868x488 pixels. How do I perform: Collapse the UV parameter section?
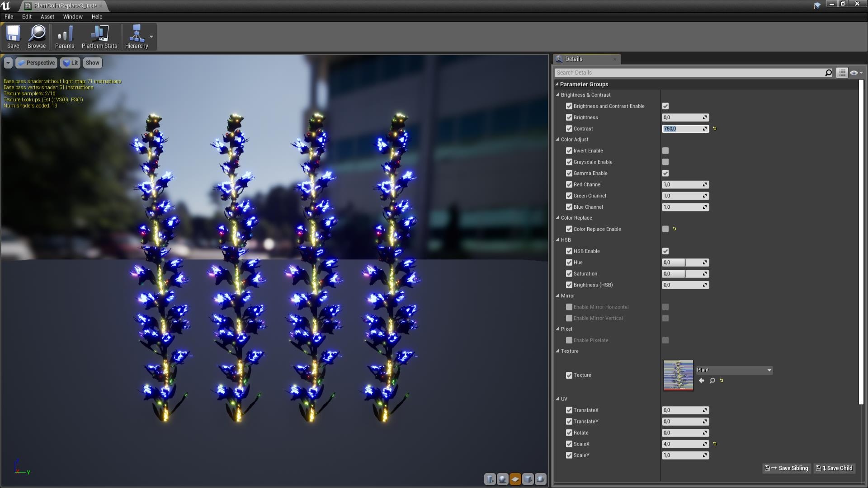click(557, 399)
